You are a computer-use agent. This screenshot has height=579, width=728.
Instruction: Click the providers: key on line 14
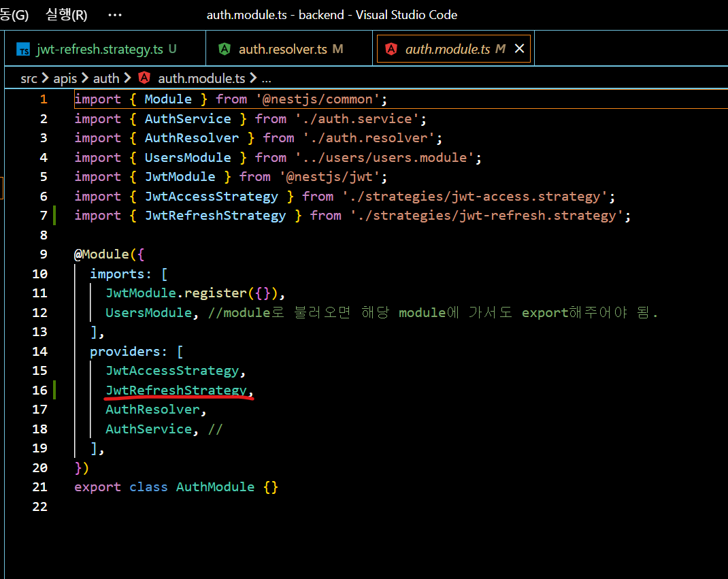[x=128, y=352]
